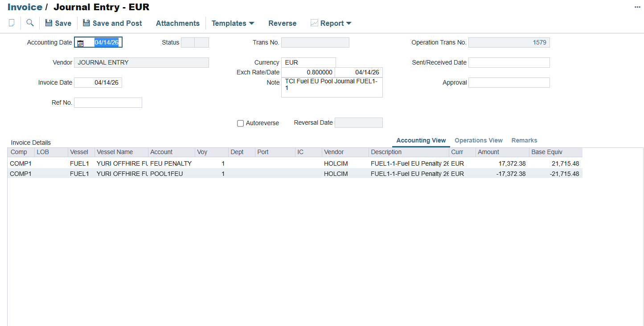The image size is (644, 326).
Task: Click into the Approval input field
Action: 509,83
